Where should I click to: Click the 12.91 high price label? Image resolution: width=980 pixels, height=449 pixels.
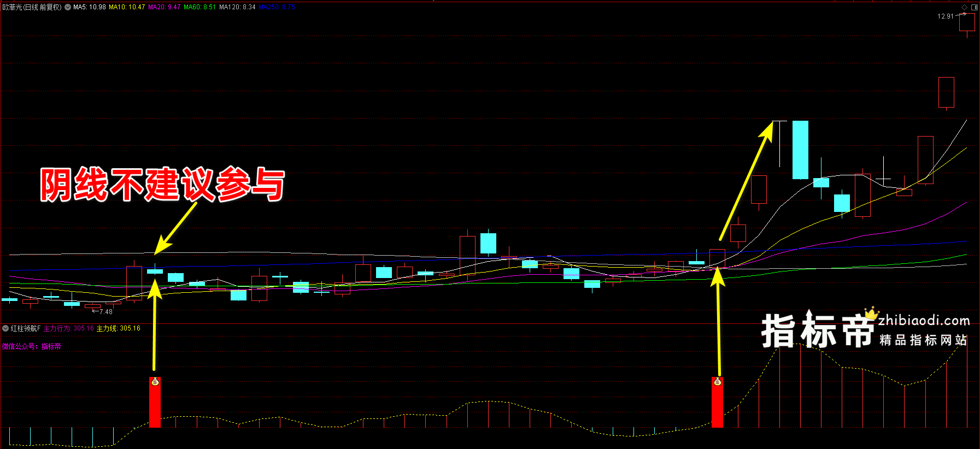946,16
